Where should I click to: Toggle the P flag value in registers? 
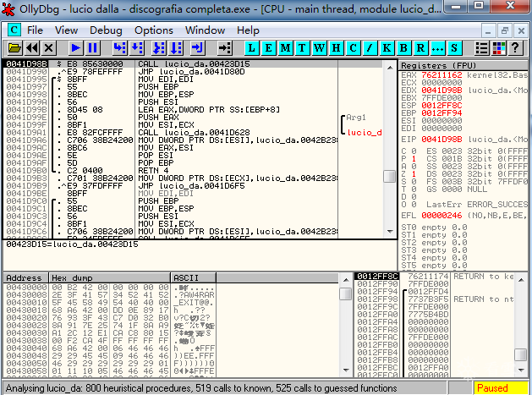pos(414,159)
